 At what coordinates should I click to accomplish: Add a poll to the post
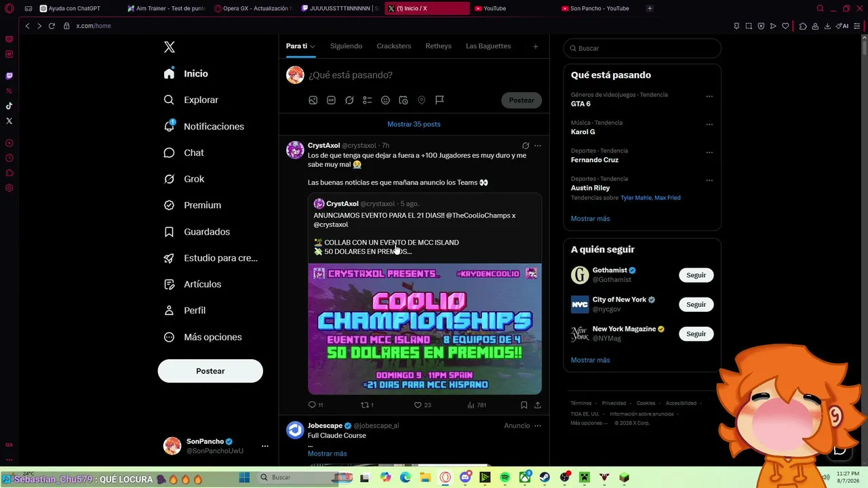(x=368, y=100)
